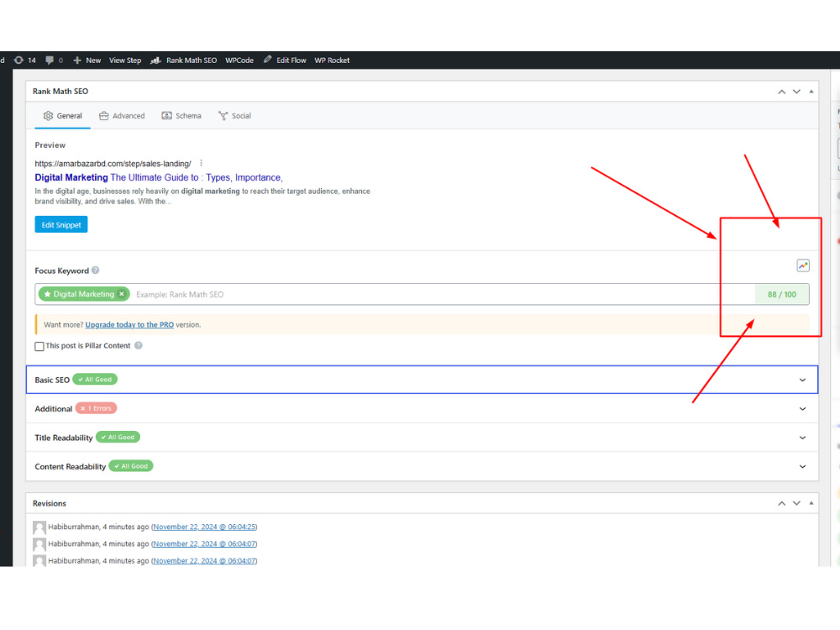
Task: Click the 1 Errors badge beside Additional
Action: tap(96, 408)
